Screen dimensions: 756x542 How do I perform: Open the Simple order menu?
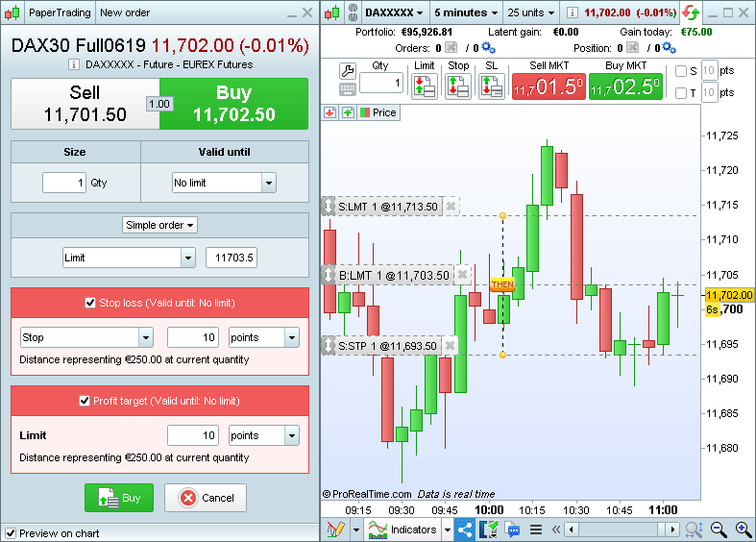tap(159, 225)
